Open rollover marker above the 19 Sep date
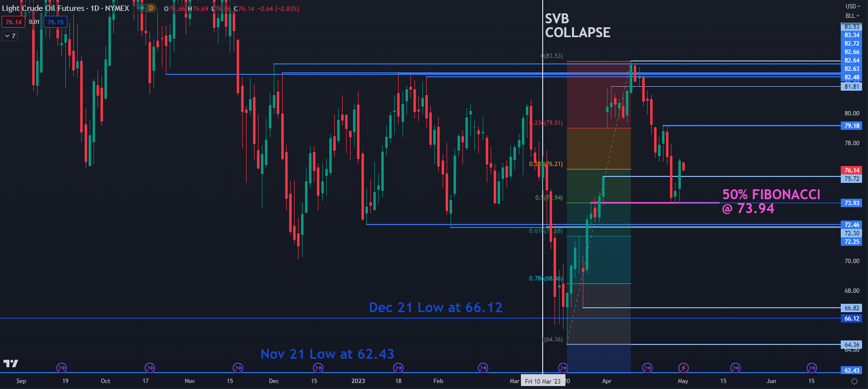This screenshot has width=868, height=389. coord(62,368)
